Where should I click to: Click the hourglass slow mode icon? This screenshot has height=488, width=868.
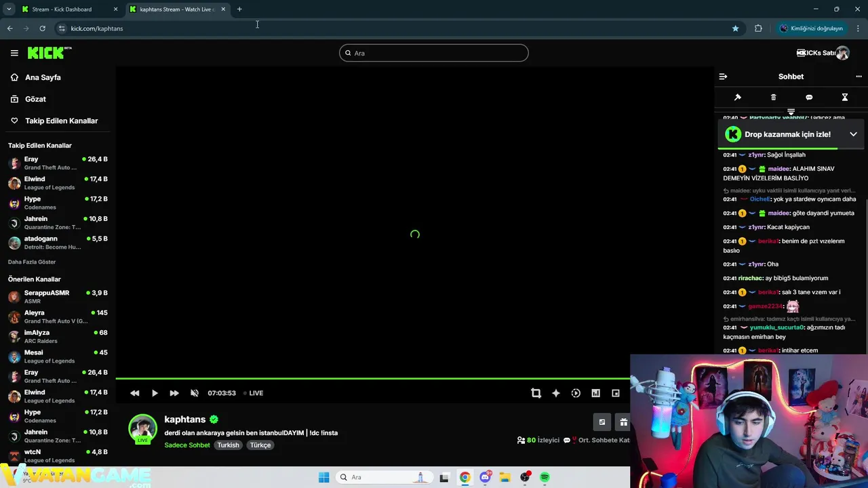(x=845, y=98)
